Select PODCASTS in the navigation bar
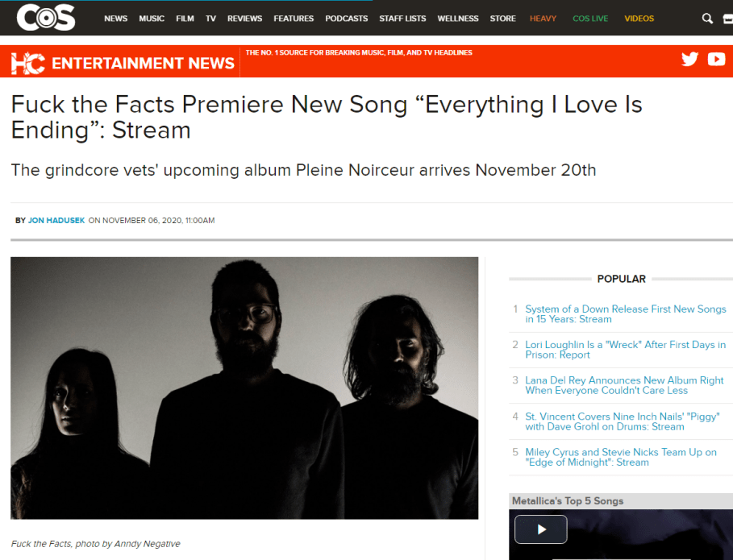This screenshot has height=560, width=733. click(x=347, y=19)
